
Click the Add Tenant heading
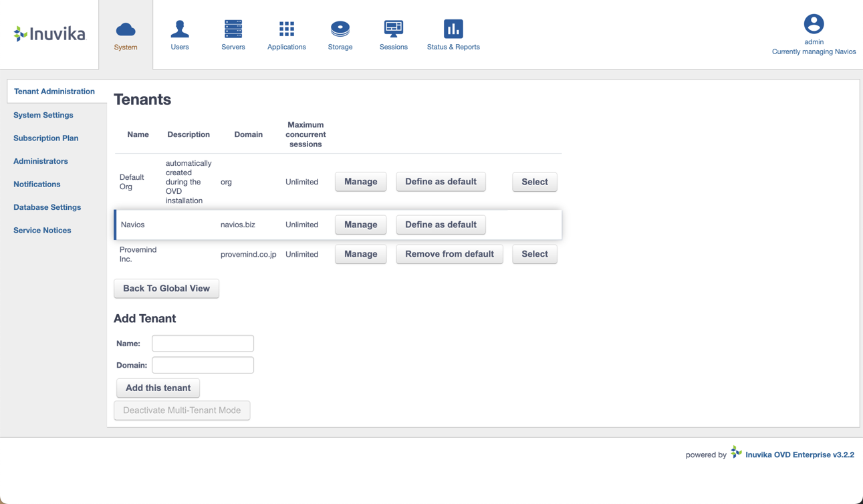145,319
